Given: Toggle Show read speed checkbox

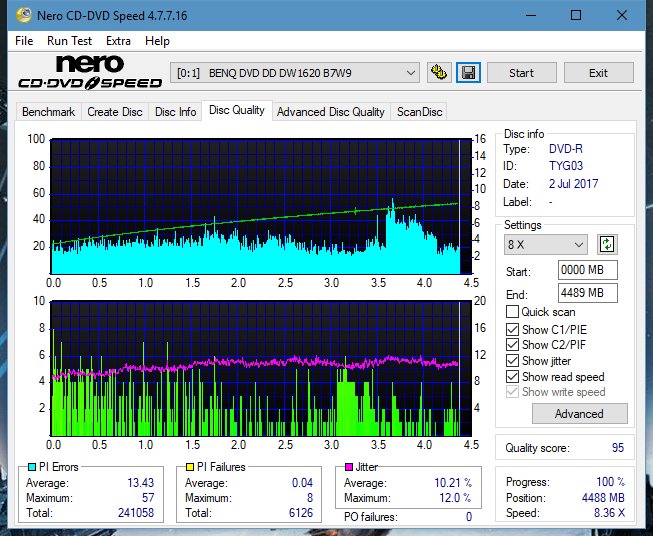Looking at the screenshot, I should [x=512, y=376].
